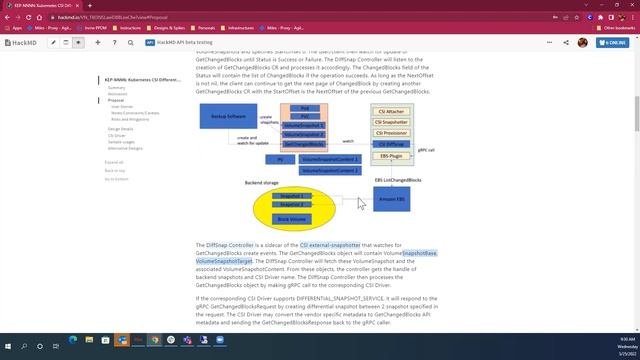Open Microsoft Edge from taskbar
The width and height of the screenshot is (640, 360).
pos(73,340)
